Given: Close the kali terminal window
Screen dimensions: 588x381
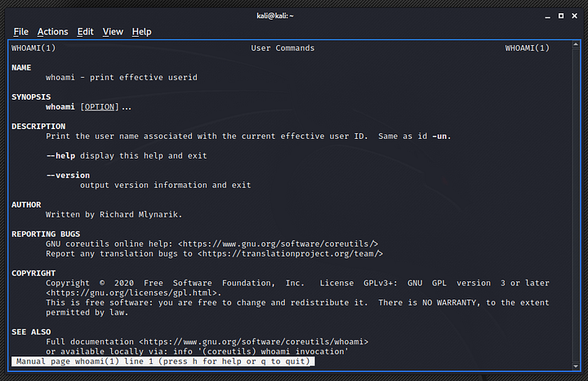Looking at the screenshot, I should coord(574,16).
